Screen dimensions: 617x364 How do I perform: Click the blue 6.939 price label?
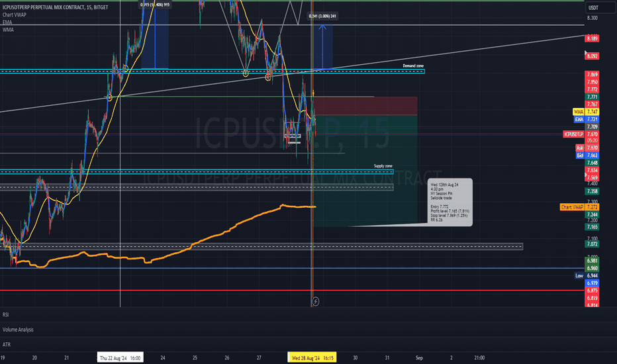click(x=592, y=283)
